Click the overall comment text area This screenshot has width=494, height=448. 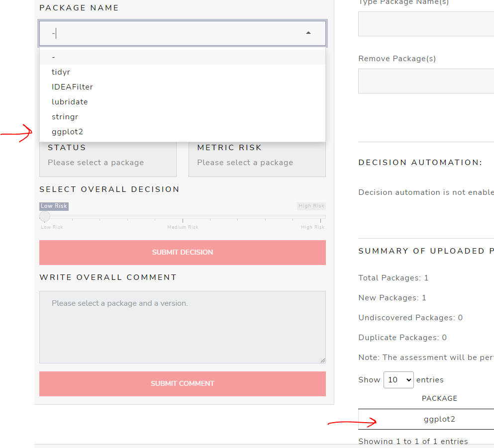click(x=182, y=326)
